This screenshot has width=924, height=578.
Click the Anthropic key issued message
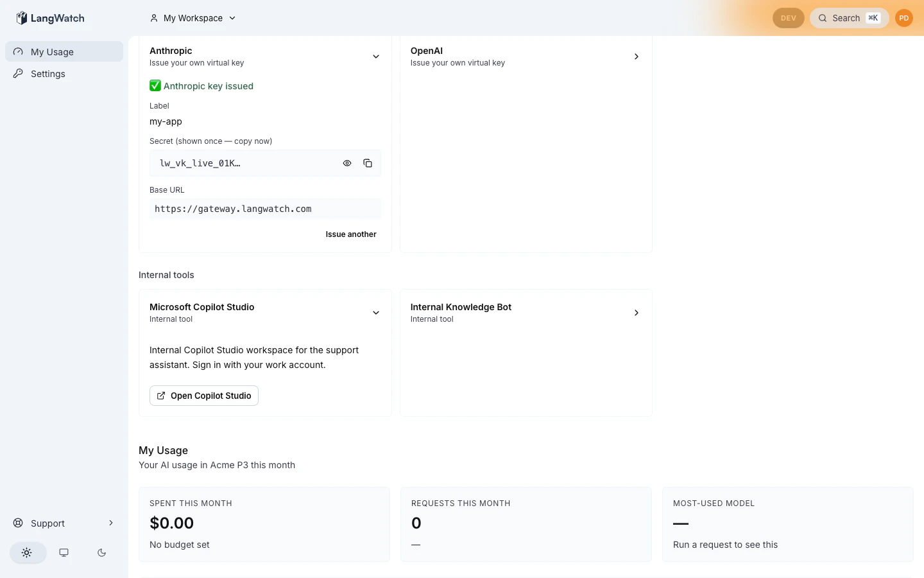point(201,86)
